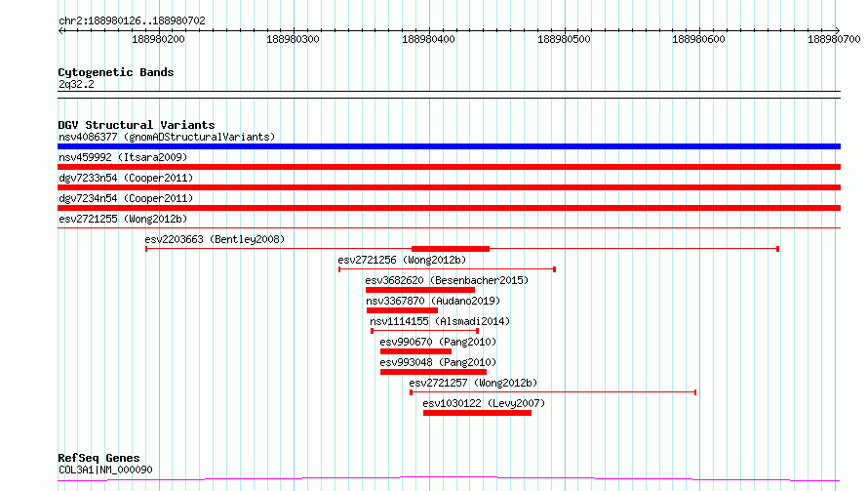Image resolution: width=868 pixels, height=491 pixels.
Task: Open esv993048 (Pang2010) variant
Action: click(x=438, y=362)
